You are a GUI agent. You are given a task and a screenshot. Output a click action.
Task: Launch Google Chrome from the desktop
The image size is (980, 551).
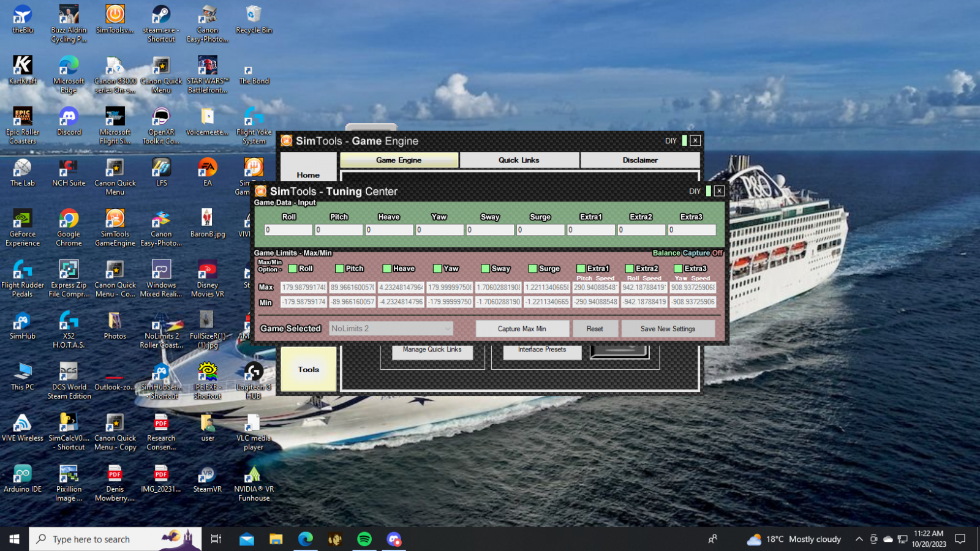[x=69, y=223]
